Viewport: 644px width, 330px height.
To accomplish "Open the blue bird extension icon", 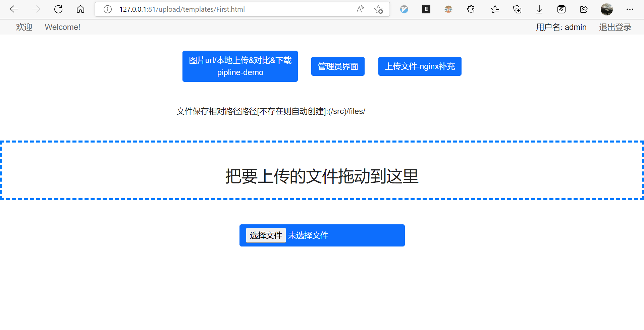I will point(404,9).
